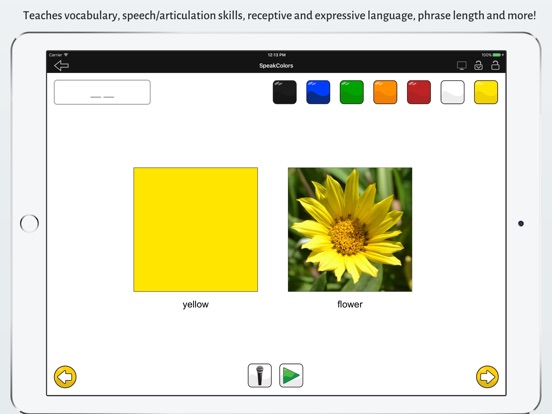Click the "yellow" word label
The image size is (552, 414).
[196, 305]
